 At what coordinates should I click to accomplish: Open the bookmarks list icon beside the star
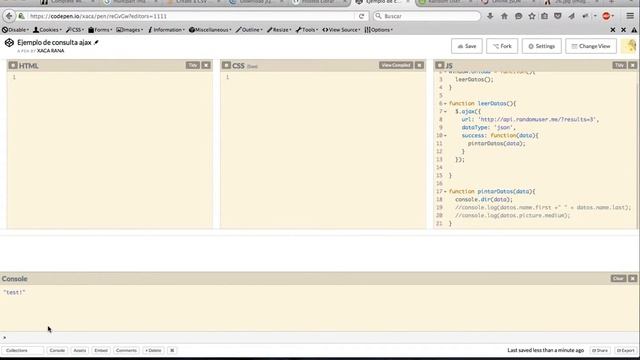544,16
